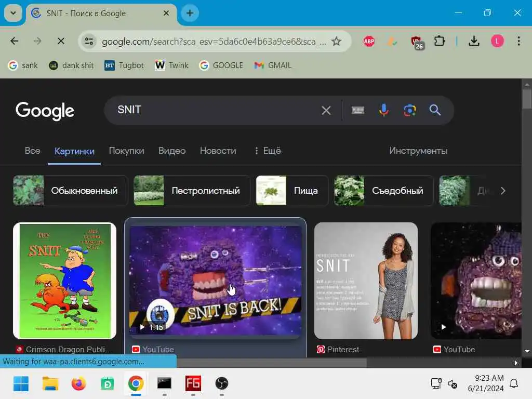Switch to the Покупки tab
This screenshot has width=532, height=399.
[127, 151]
